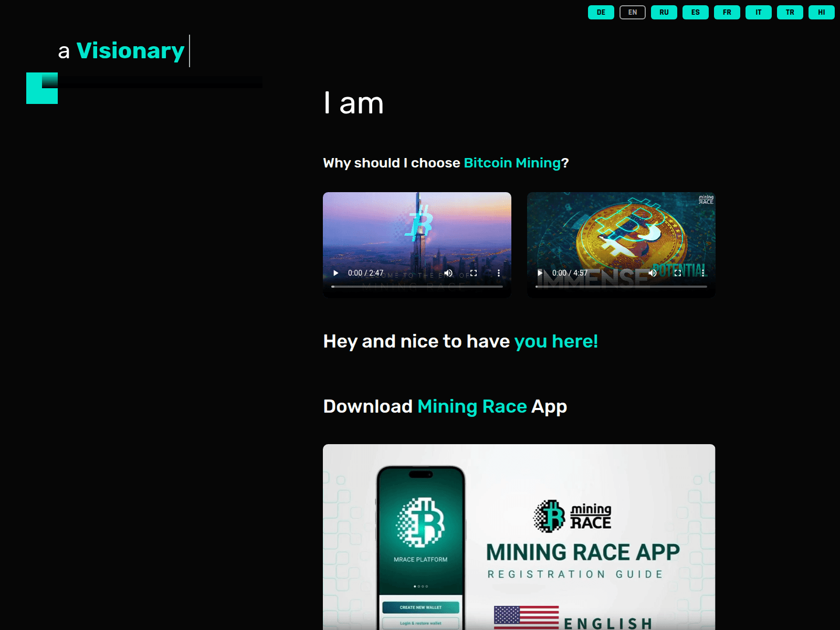Image resolution: width=840 pixels, height=630 pixels.
Task: Switch language to DE
Action: [601, 12]
